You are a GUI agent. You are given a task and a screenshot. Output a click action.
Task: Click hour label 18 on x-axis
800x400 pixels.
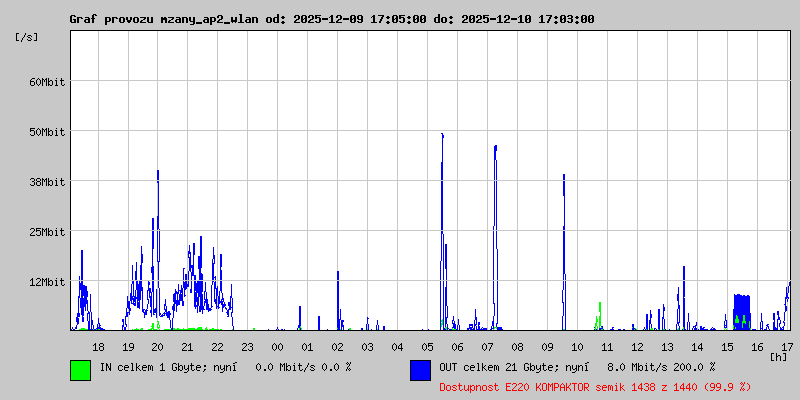click(x=98, y=347)
